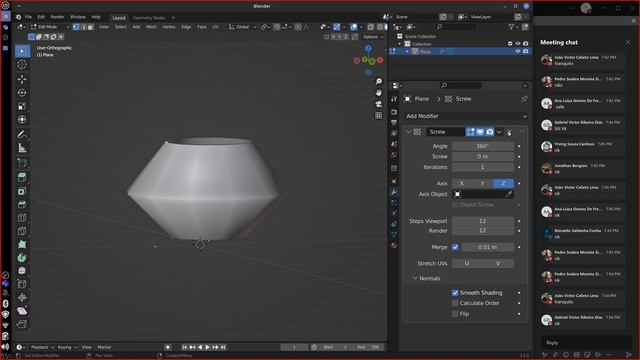Viewport: 640px width, 360px height.
Task: Open the Edit Mode dropdown
Action: (50, 27)
